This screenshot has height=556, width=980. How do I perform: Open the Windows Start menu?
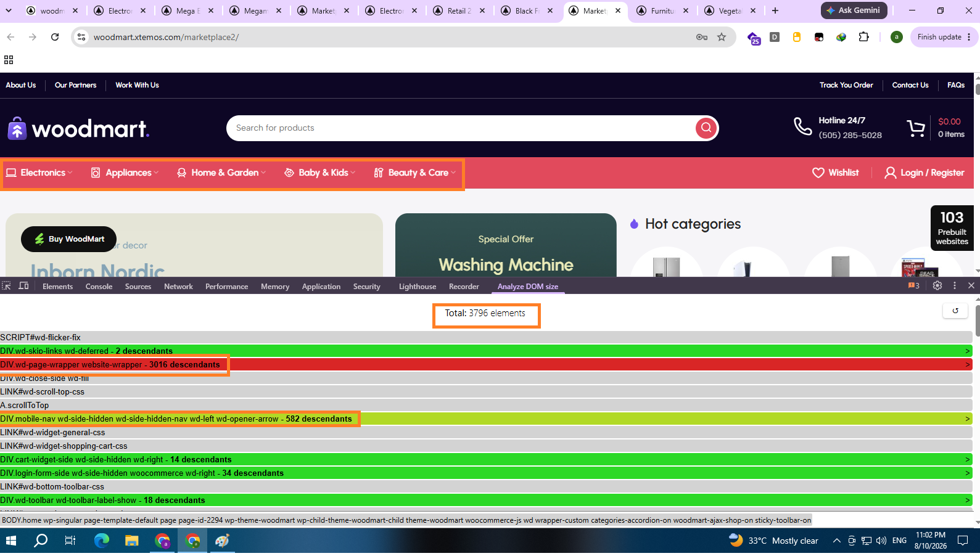pos(10,541)
